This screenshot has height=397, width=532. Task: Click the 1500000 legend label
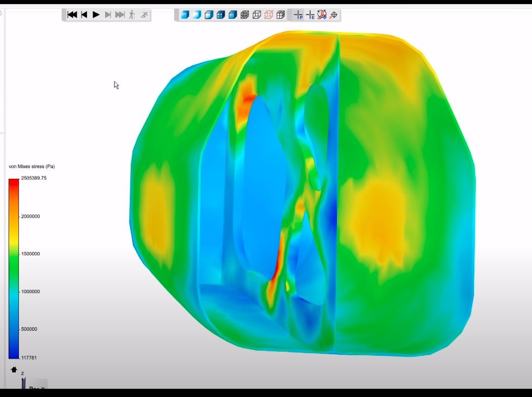30,254
